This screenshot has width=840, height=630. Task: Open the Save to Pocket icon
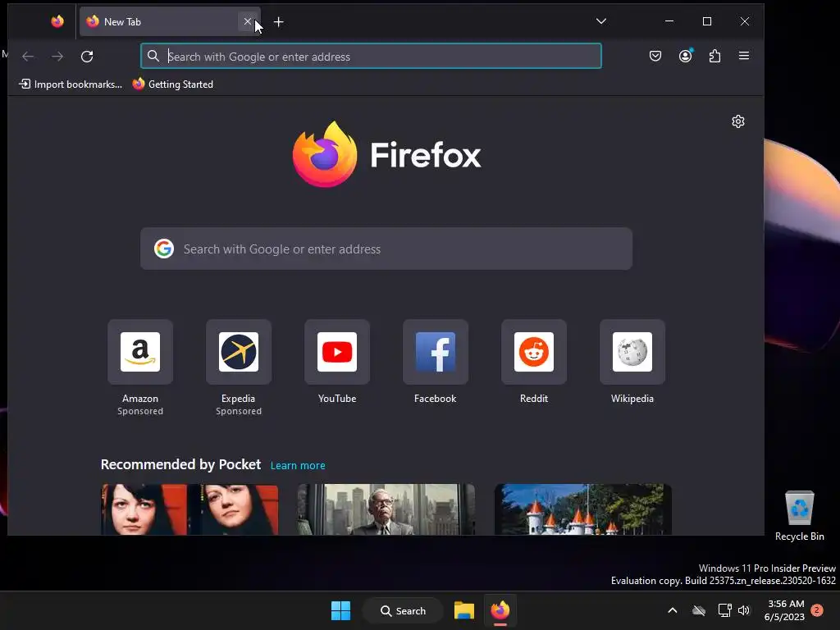coord(655,56)
